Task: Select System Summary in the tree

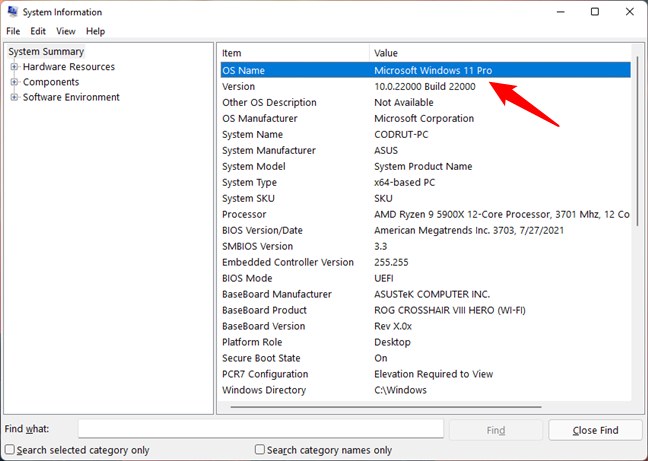Action: (46, 52)
